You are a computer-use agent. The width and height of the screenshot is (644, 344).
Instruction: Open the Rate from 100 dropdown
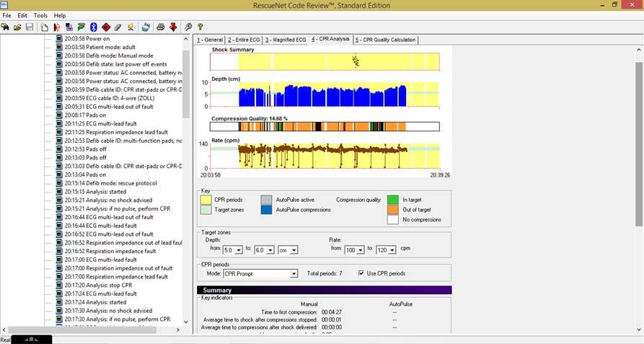coord(361,250)
